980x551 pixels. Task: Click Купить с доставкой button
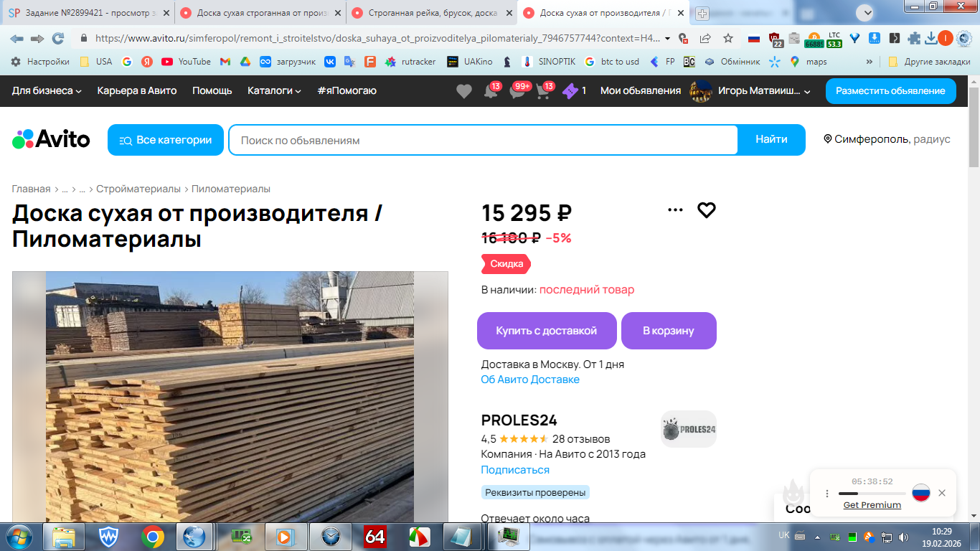click(547, 331)
